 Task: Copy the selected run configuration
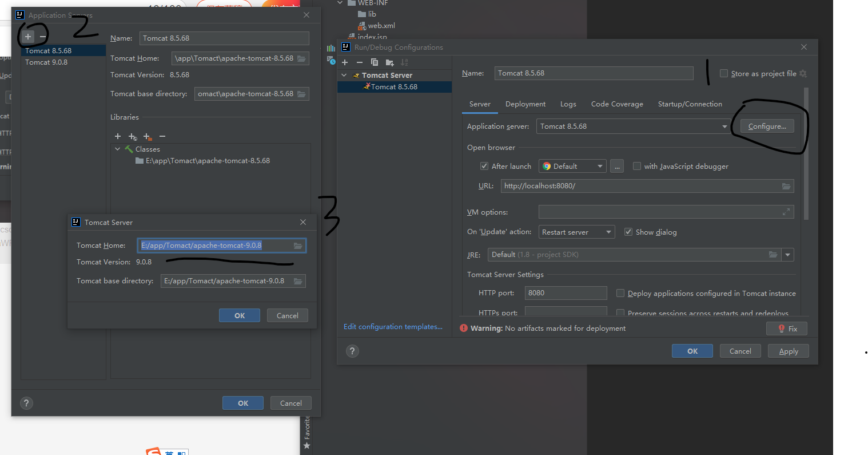tap(375, 62)
